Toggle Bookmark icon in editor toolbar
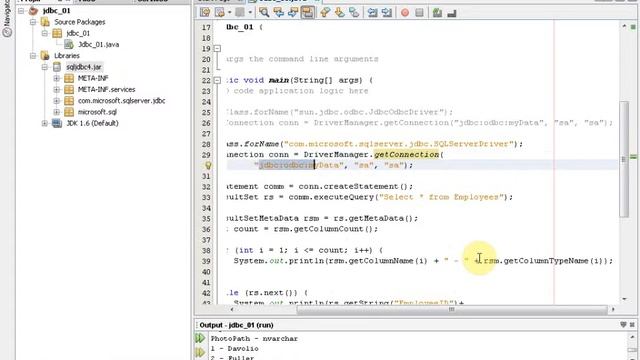This screenshot has width=640, height=360. tap(354, 13)
